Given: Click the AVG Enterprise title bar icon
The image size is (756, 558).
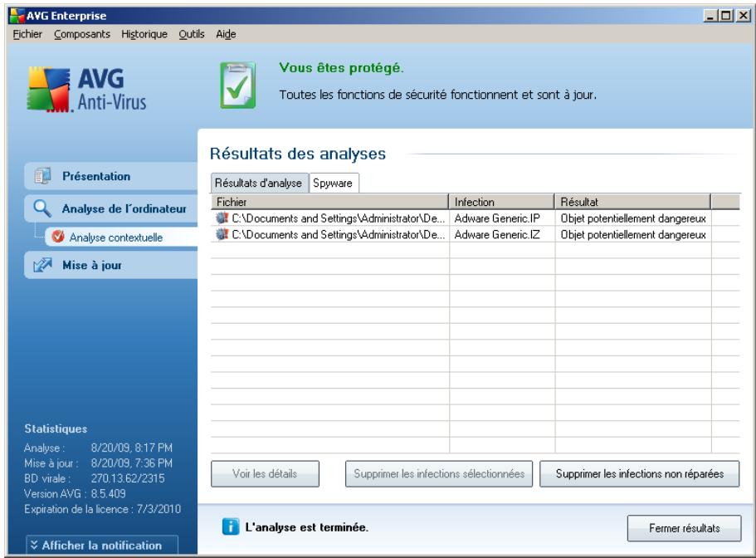Looking at the screenshot, I should coord(17,16).
